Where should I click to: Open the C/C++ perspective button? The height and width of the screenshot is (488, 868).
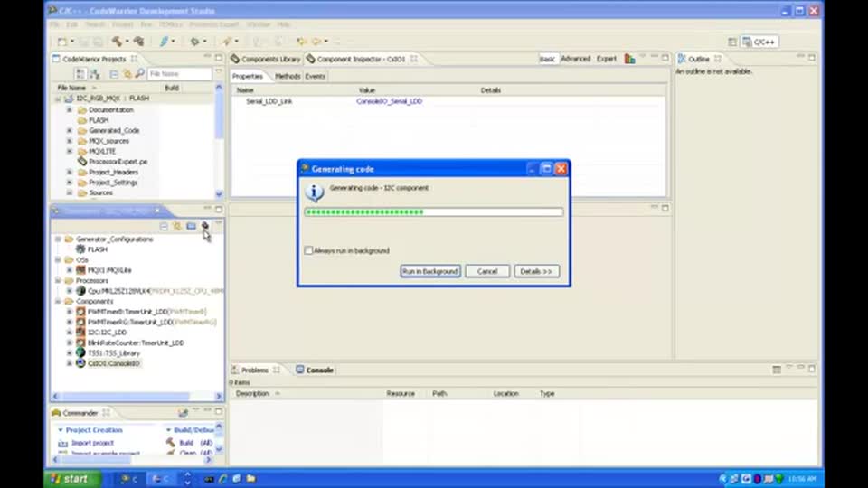point(760,42)
